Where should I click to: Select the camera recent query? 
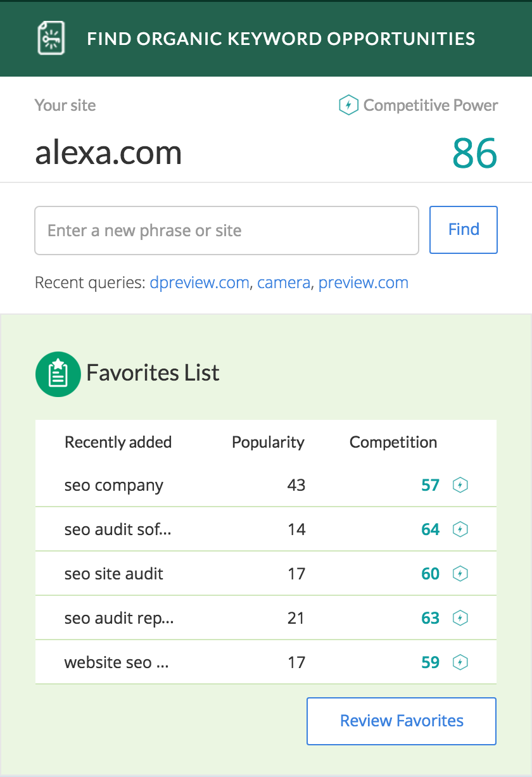pos(284,282)
